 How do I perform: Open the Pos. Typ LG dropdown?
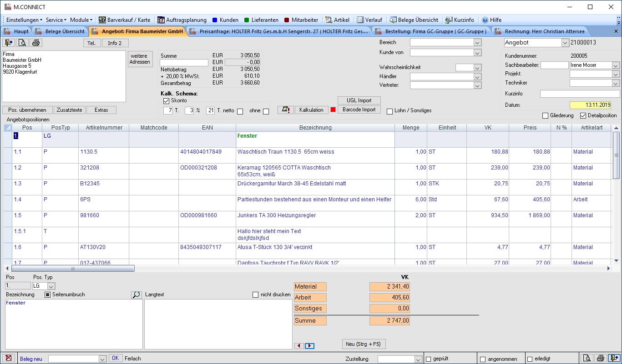(x=51, y=286)
